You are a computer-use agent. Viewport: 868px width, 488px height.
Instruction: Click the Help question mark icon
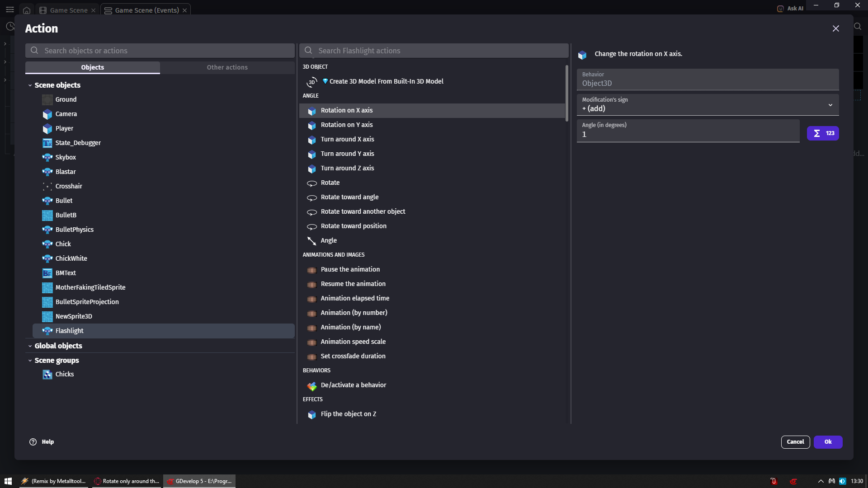33,442
